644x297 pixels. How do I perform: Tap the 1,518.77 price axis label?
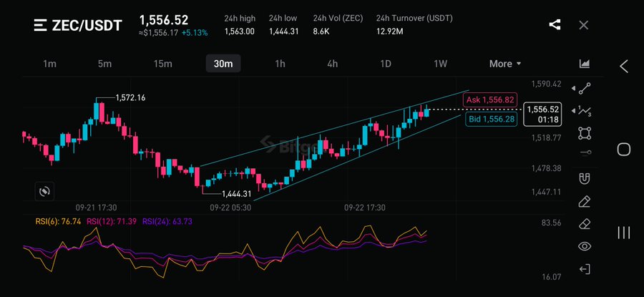tap(546, 137)
